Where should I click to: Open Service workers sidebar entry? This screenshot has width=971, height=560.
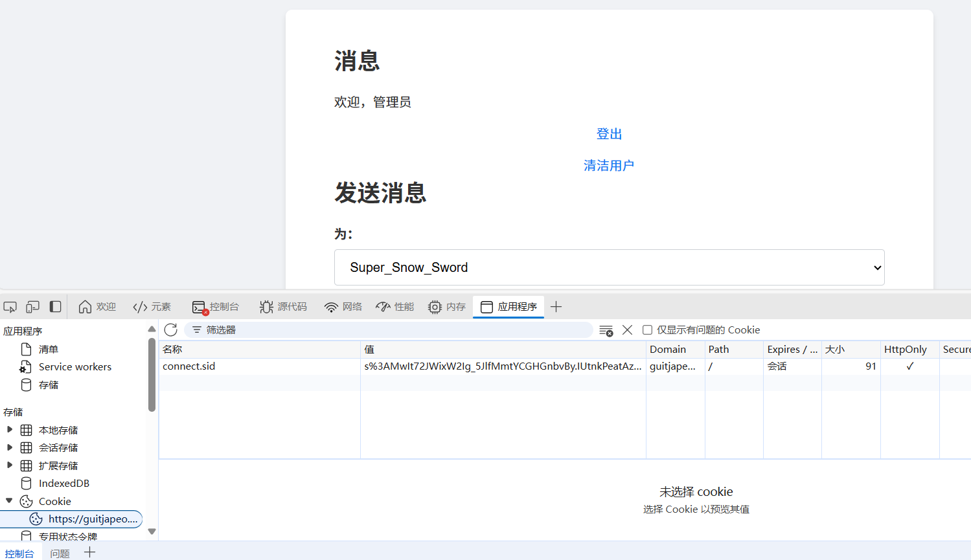click(74, 367)
